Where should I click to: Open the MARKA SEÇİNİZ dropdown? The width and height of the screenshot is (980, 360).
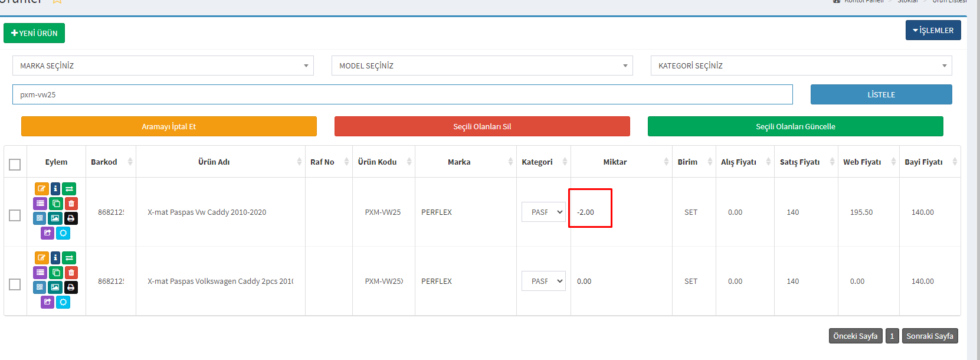[163, 66]
